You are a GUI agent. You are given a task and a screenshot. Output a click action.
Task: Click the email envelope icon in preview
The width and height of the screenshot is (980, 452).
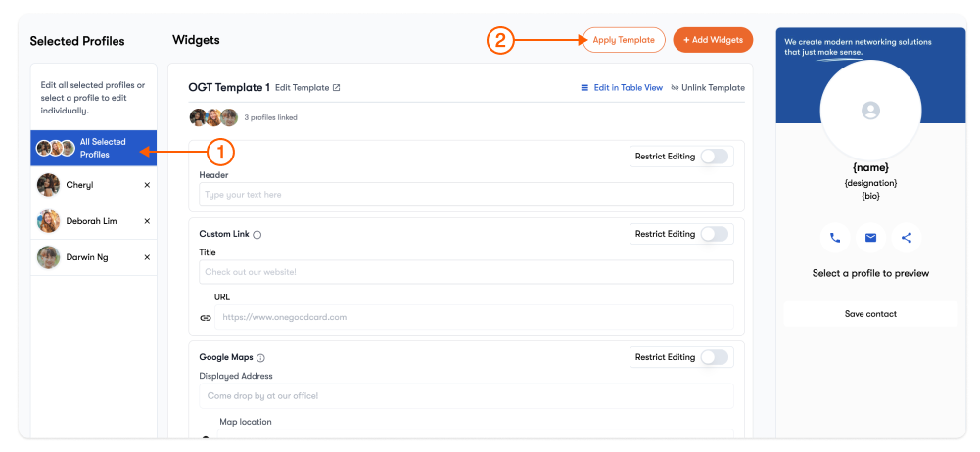coord(870,238)
